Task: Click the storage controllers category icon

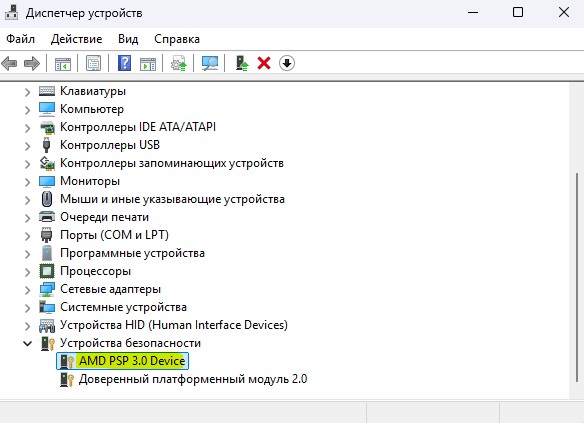Action: point(47,163)
